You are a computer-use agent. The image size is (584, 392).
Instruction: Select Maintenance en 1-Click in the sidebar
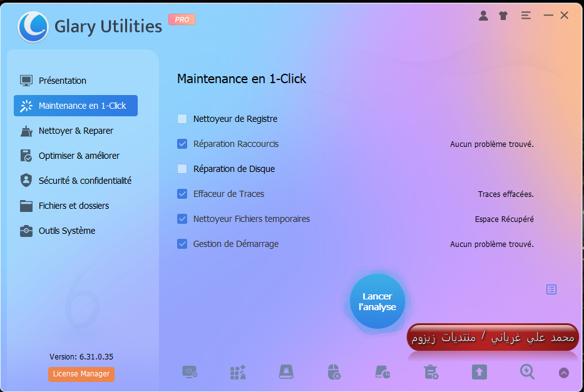point(76,106)
